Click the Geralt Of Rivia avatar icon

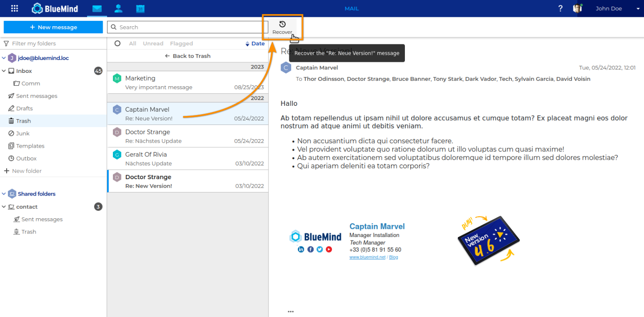pos(117,154)
